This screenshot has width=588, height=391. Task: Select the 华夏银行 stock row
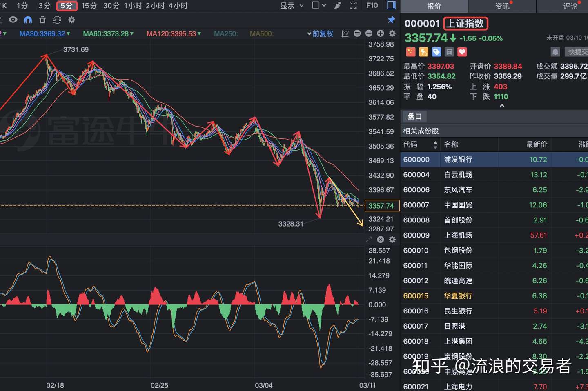(494, 296)
